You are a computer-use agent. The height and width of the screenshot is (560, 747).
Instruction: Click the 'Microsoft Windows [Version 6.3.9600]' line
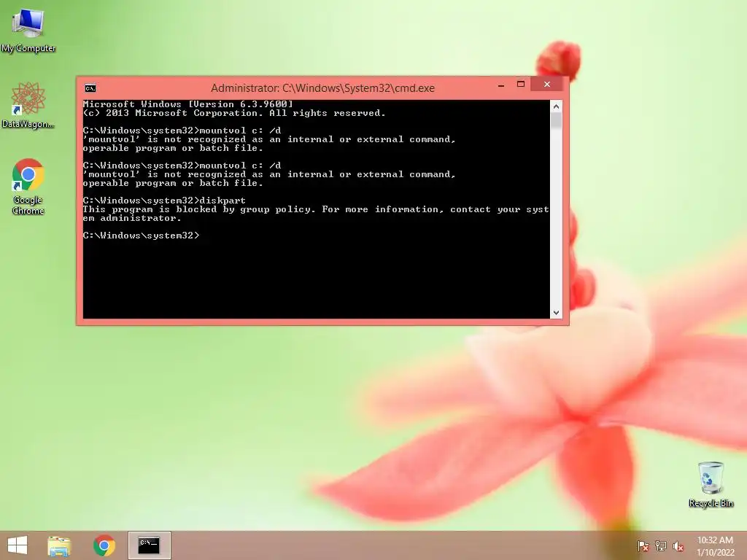(x=187, y=104)
